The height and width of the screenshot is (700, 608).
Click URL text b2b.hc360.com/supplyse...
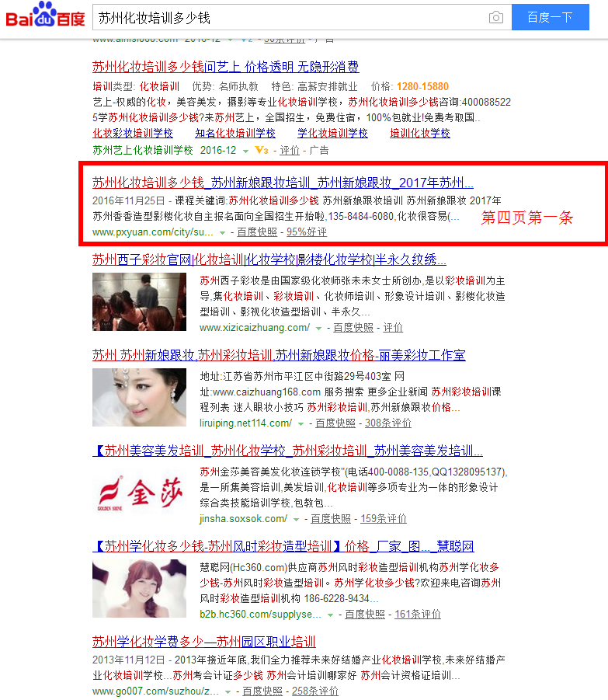pos(260,615)
